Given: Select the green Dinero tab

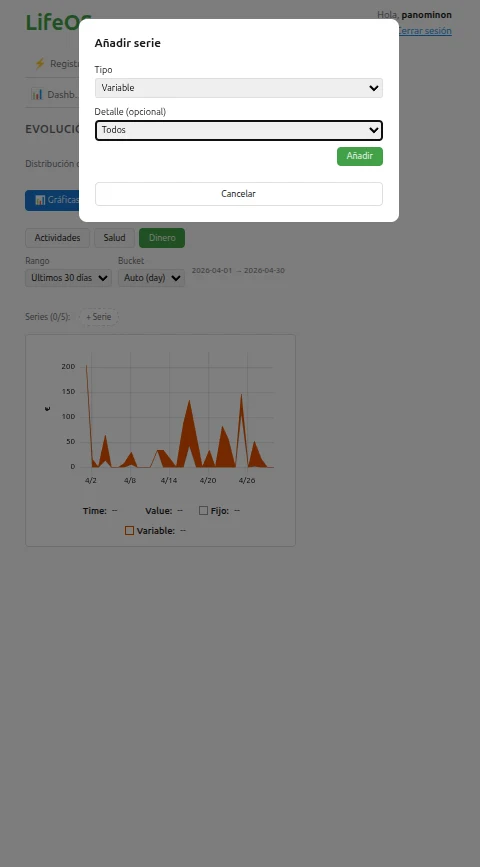Looking at the screenshot, I should pyautogui.click(x=162, y=238).
